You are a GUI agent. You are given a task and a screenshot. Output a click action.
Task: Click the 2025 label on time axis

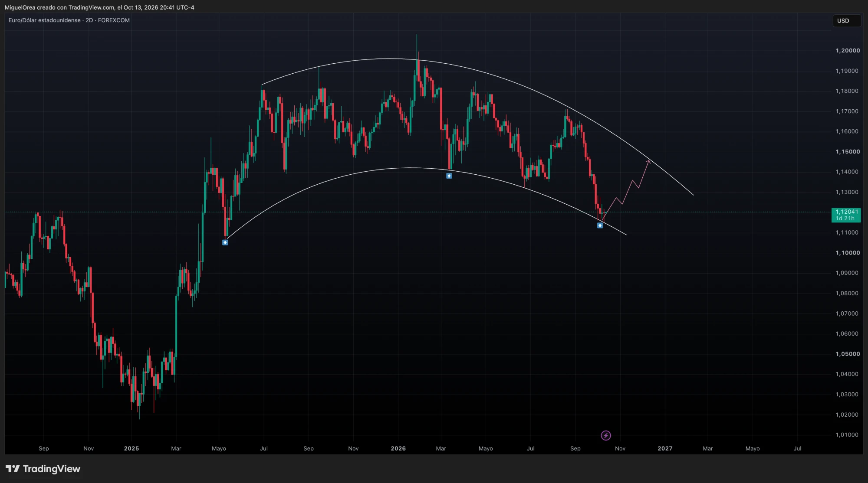click(132, 448)
